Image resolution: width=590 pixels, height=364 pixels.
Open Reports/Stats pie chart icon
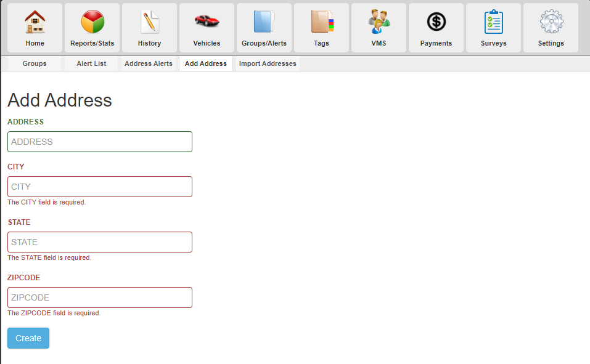[x=92, y=22]
